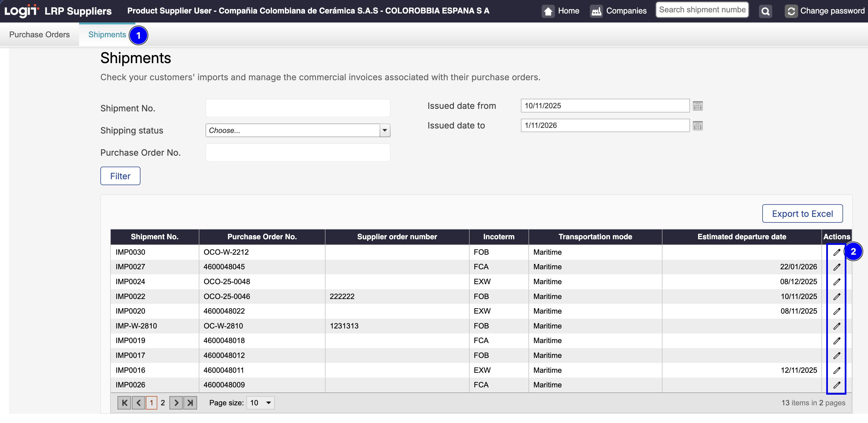Go to page 2 of results

pos(163,403)
